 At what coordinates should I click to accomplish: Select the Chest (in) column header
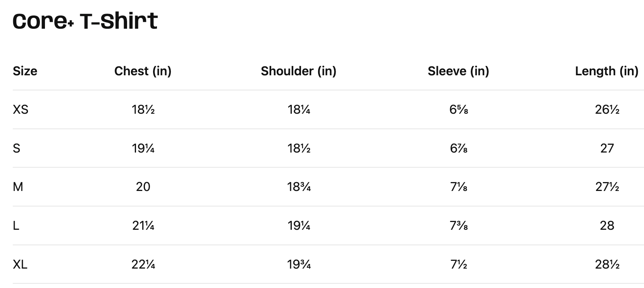[143, 71]
